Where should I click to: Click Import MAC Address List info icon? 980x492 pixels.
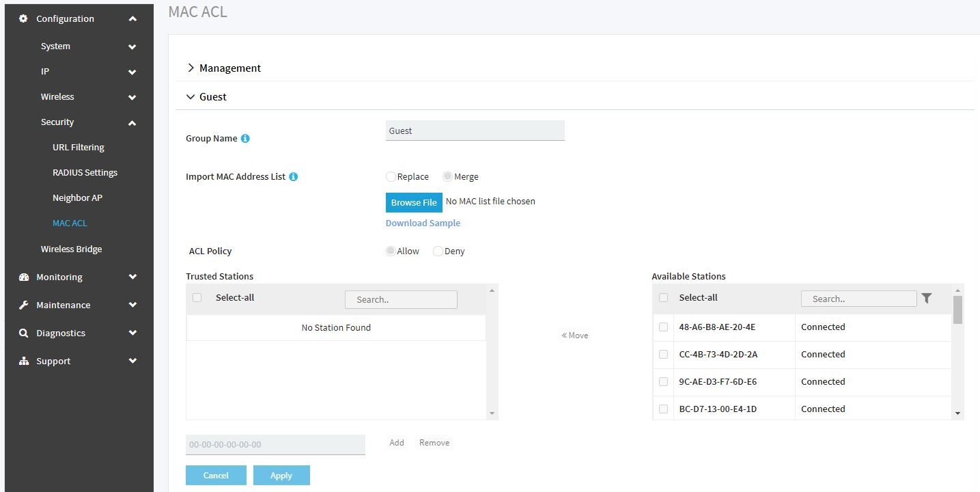point(293,176)
